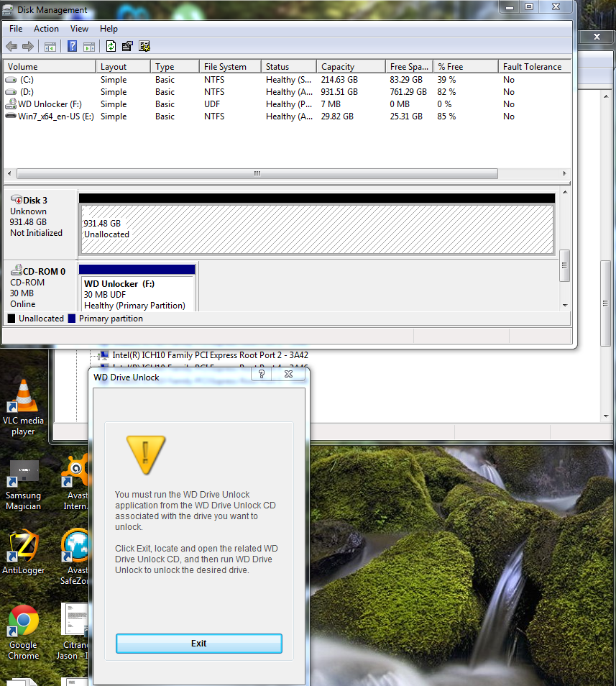Open the View menu
Image resolution: width=616 pixels, height=686 pixels.
point(79,29)
